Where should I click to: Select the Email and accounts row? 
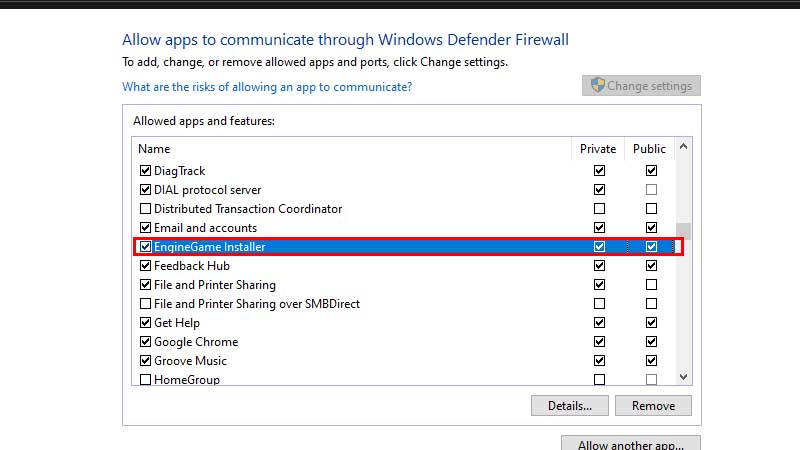tap(206, 228)
